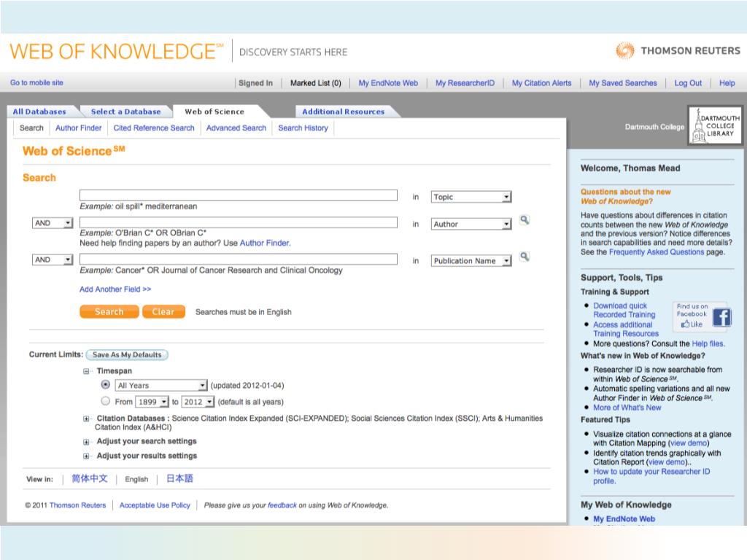Open the AND operator dropdown on the Author row

click(x=53, y=223)
